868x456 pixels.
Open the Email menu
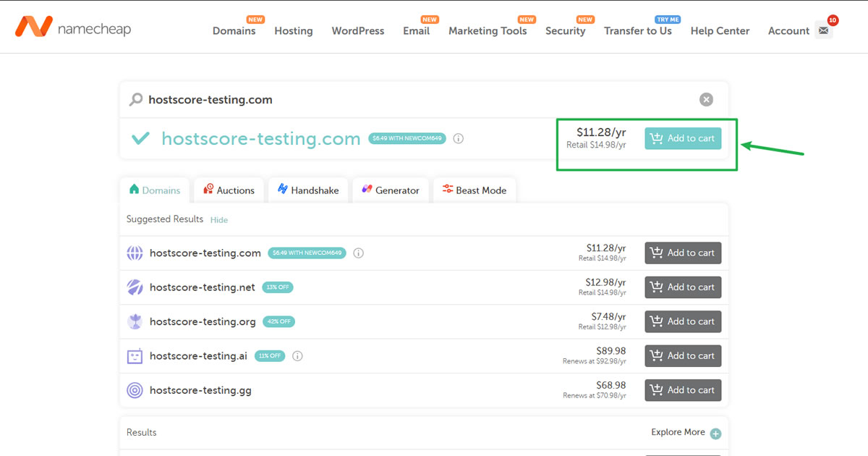point(417,30)
